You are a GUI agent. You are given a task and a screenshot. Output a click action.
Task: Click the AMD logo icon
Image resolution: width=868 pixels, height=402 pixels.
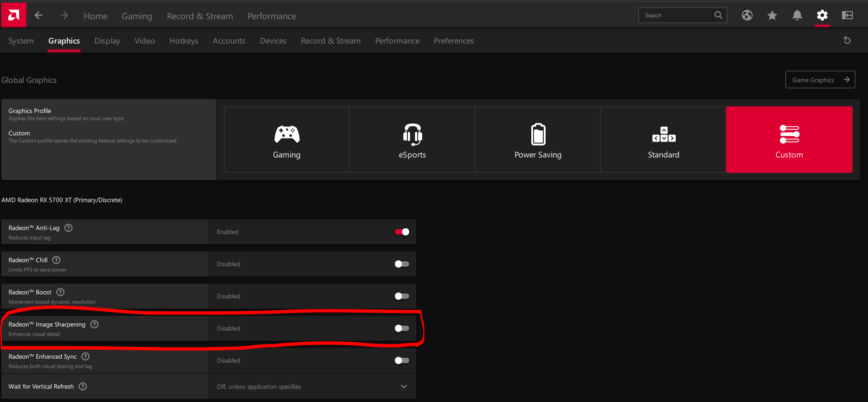(x=13, y=15)
